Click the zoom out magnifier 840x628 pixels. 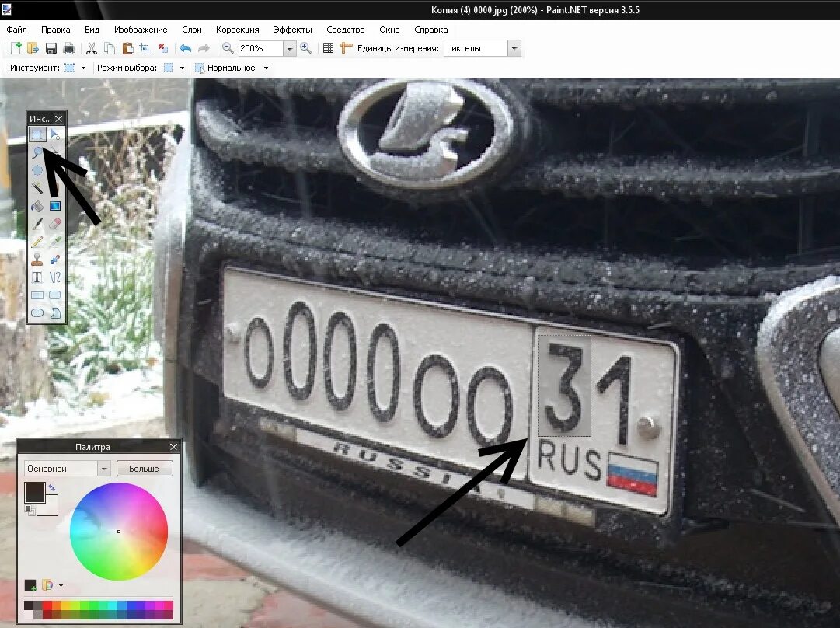point(228,48)
